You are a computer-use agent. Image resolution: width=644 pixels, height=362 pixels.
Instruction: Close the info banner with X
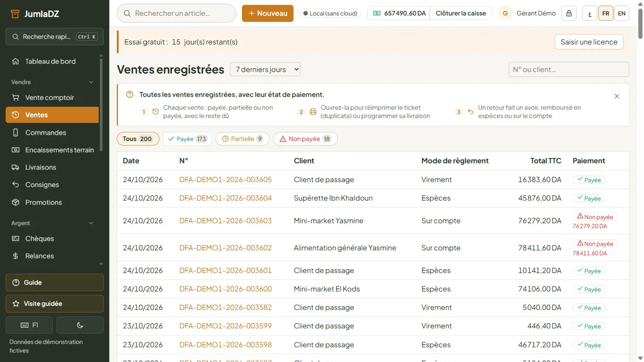tap(617, 96)
